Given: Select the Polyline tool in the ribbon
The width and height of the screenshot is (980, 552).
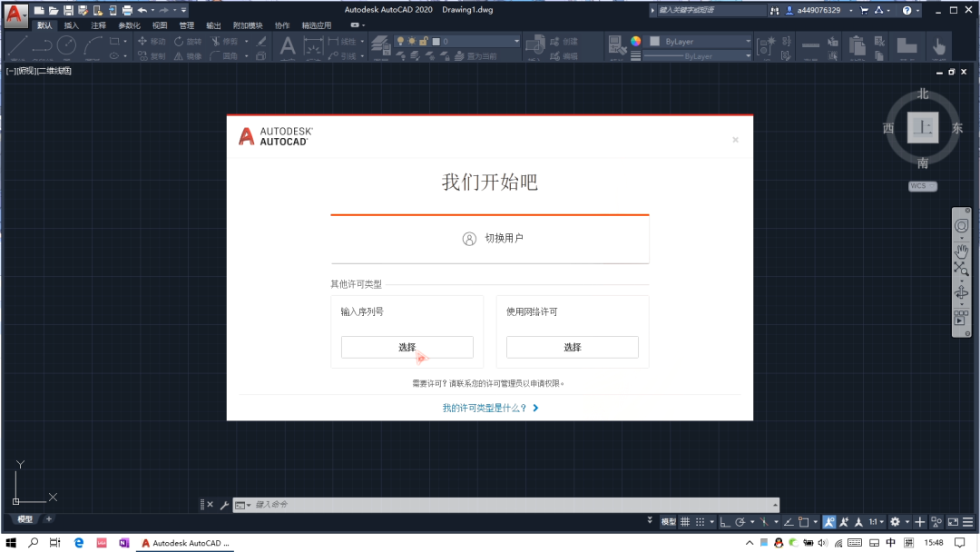Looking at the screenshot, I should coord(41,45).
